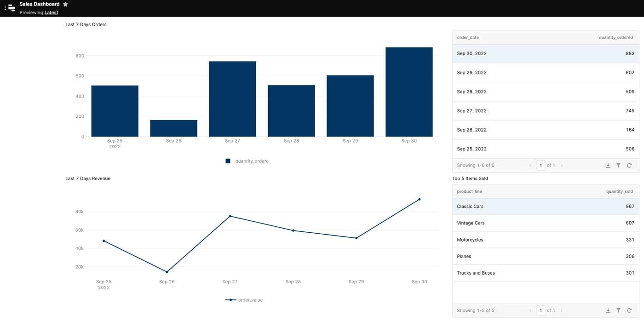Open filter for the order_date table

(x=618, y=166)
